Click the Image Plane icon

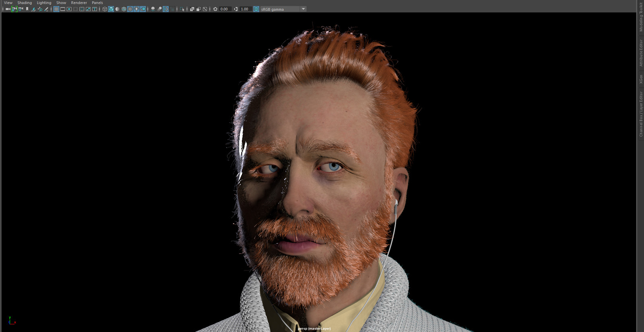pos(33,9)
